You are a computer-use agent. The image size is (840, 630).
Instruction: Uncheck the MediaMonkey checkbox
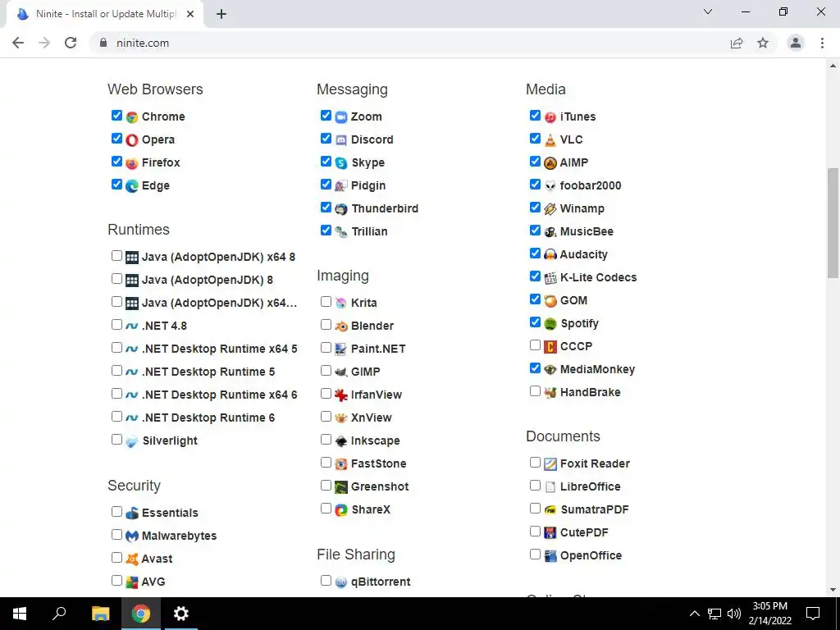tap(535, 368)
